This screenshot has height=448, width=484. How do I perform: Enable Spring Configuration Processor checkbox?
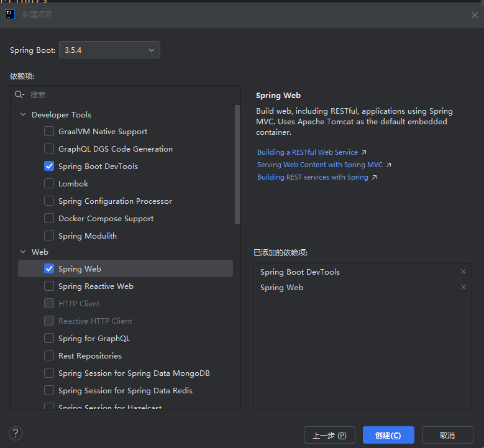coord(49,201)
